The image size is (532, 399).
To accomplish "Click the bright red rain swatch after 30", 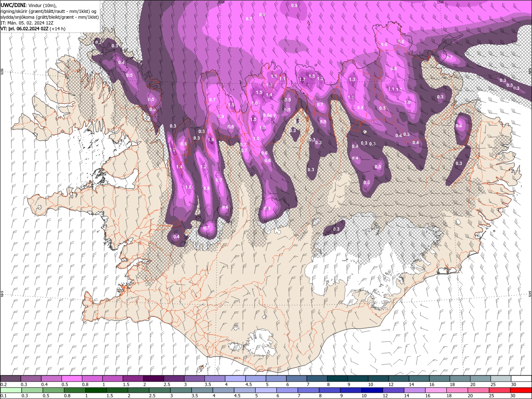I will pyautogui.click(x=521, y=390).
